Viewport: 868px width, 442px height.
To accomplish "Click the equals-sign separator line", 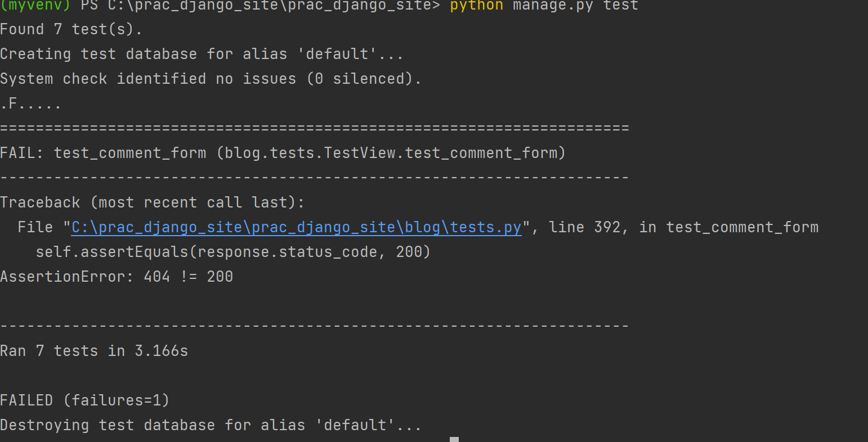I will coord(314,128).
